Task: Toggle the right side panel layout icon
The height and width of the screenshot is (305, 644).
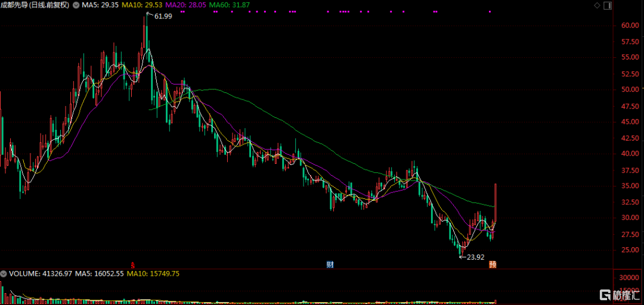Action: (608, 5)
